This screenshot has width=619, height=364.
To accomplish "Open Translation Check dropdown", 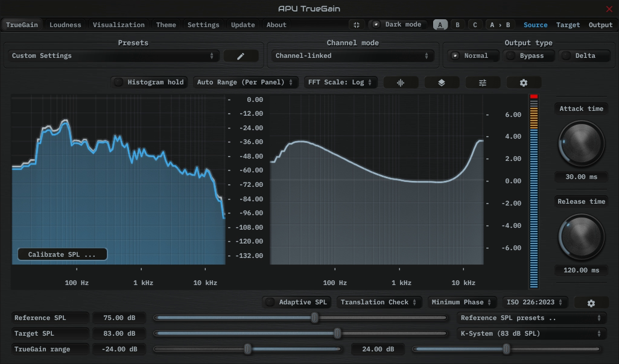I will [x=379, y=302].
